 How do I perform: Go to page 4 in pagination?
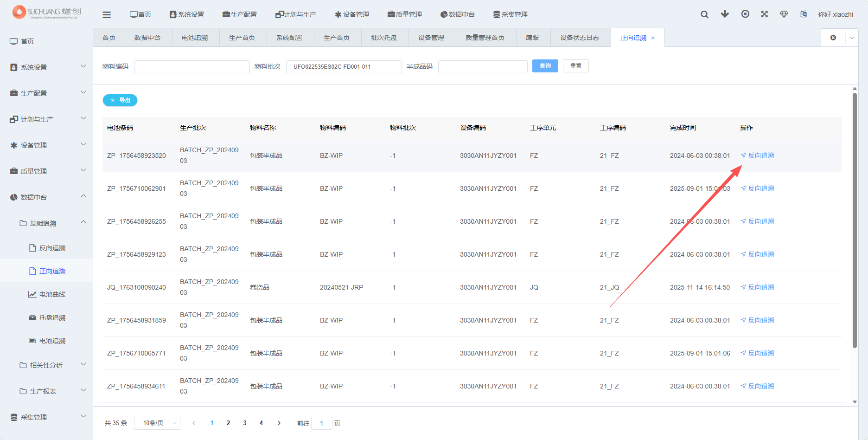pos(261,423)
